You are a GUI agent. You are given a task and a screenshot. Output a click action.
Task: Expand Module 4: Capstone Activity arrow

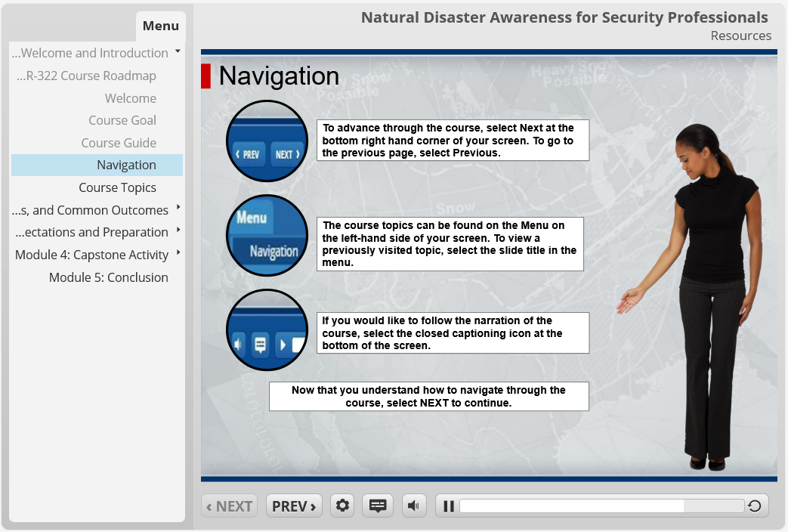tap(178, 252)
